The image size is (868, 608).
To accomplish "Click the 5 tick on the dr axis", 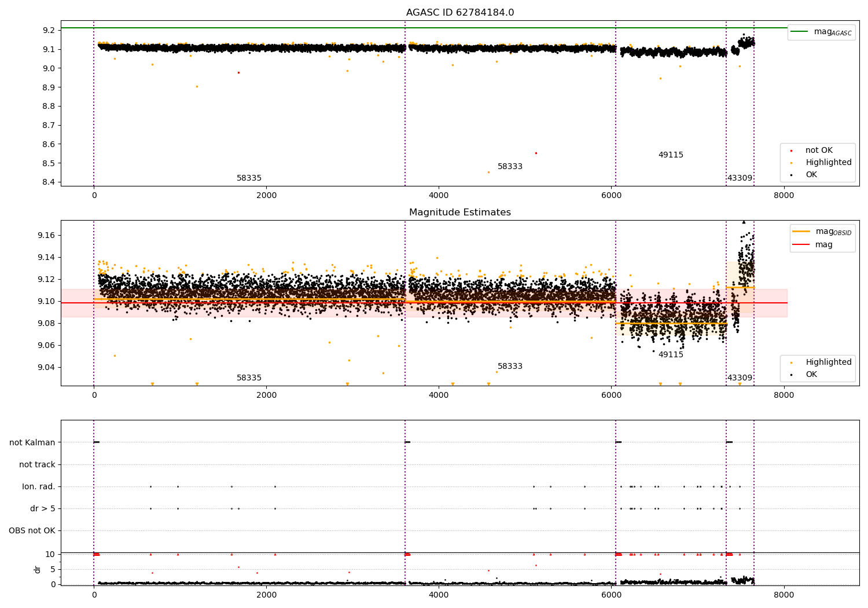I will pos(53,569).
